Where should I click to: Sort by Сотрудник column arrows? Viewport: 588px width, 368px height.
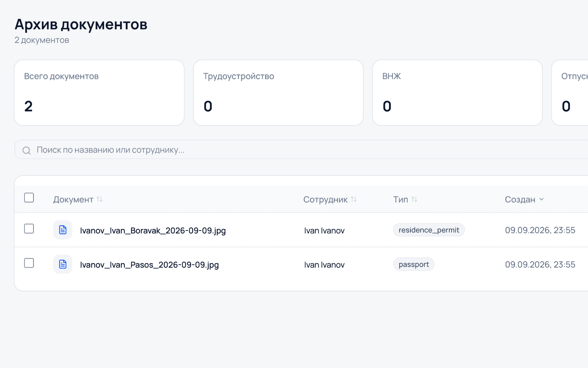pos(354,199)
